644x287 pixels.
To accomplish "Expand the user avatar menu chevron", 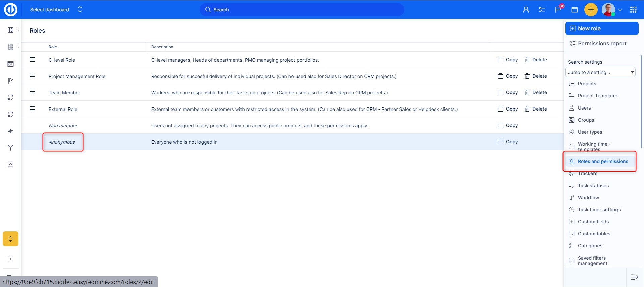I will (x=620, y=10).
